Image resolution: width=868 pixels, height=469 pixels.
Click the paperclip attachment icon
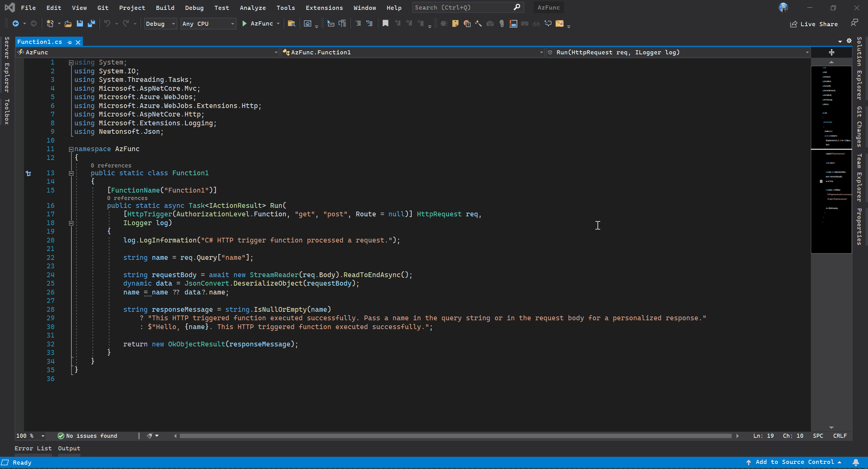click(502, 23)
